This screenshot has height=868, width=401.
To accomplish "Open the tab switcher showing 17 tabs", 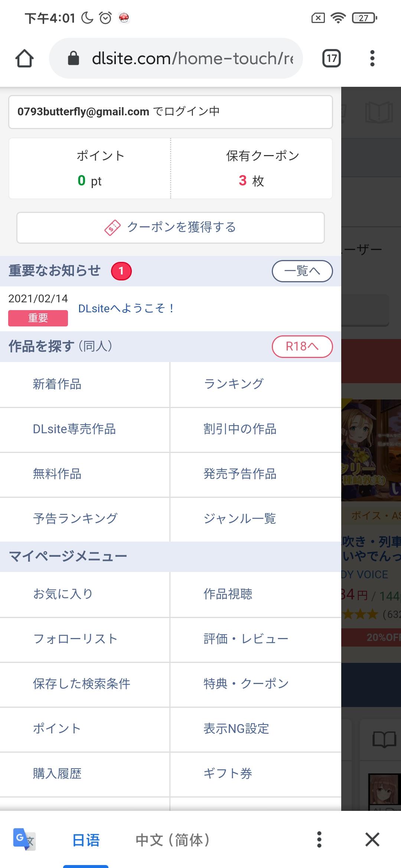I will [x=331, y=59].
